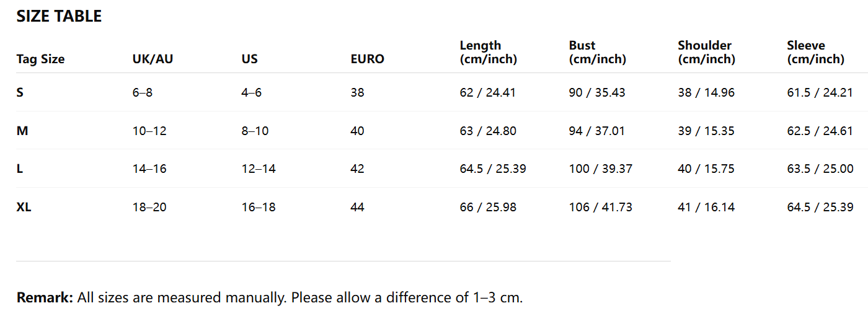Select the EURO column header

pos(367,59)
